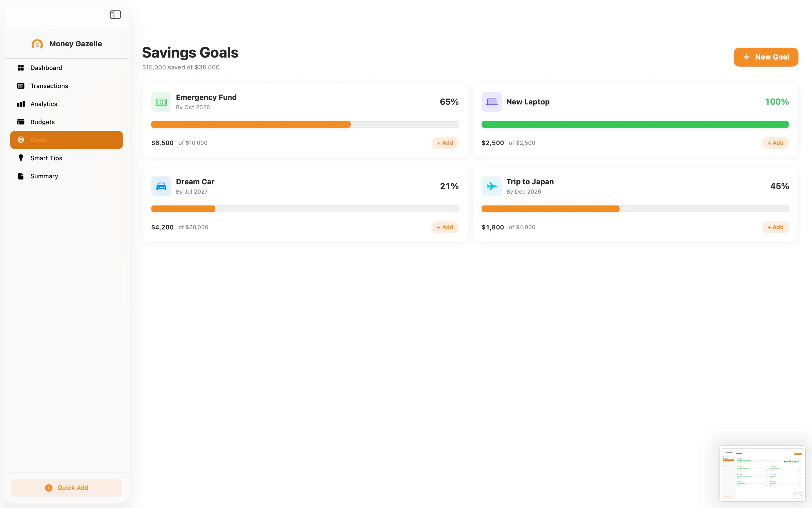Click the plus icon in Quick Add
This screenshot has height=508, width=812.
tap(49, 488)
